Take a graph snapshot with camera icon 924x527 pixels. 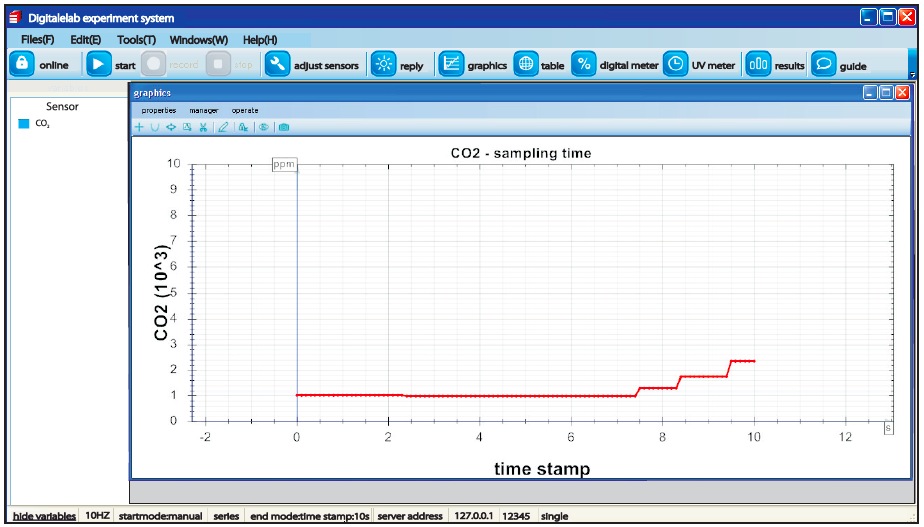[284, 127]
